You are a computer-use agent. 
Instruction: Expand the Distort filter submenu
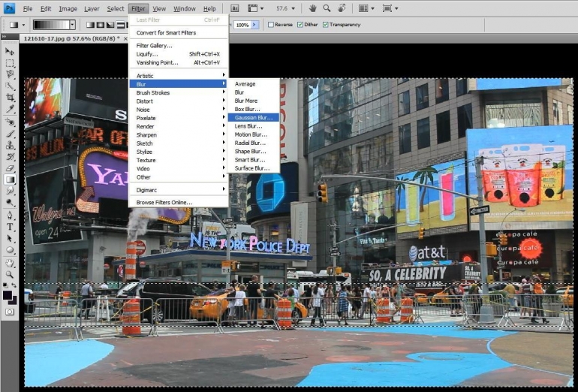[x=179, y=101]
